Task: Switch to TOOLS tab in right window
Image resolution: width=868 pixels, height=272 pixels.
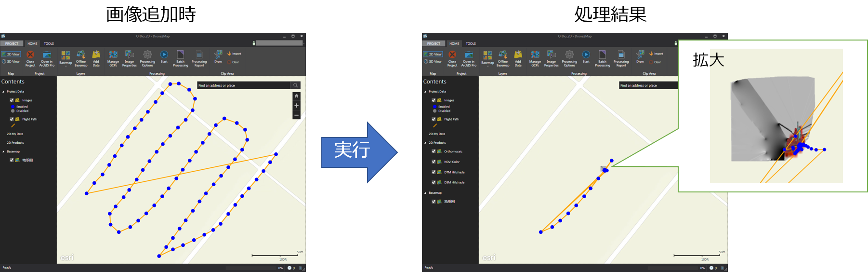Action: pos(471,43)
